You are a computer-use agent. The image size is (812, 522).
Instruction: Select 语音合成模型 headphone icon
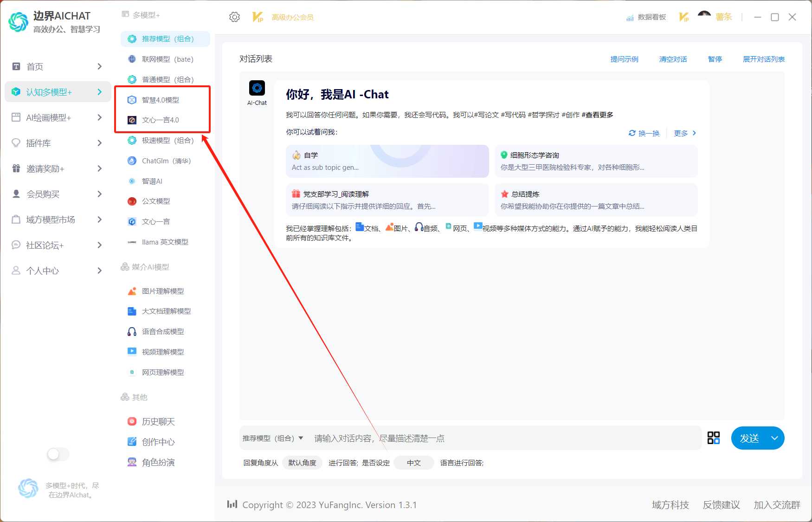132,332
